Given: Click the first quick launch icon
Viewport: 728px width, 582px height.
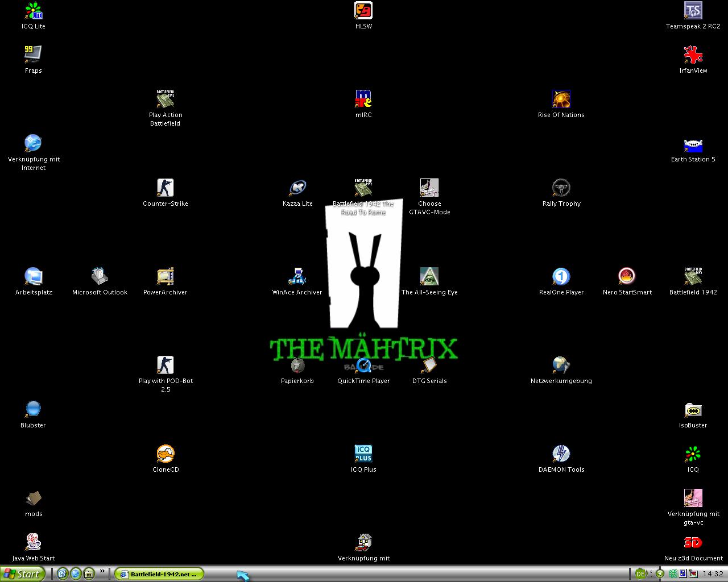Looking at the screenshot, I should pos(62,574).
